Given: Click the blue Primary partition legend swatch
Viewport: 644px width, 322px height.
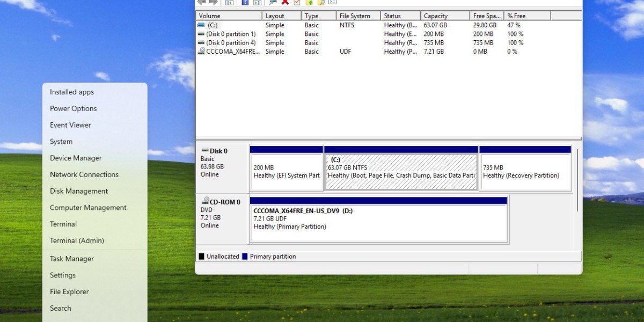Looking at the screenshot, I should click(245, 257).
